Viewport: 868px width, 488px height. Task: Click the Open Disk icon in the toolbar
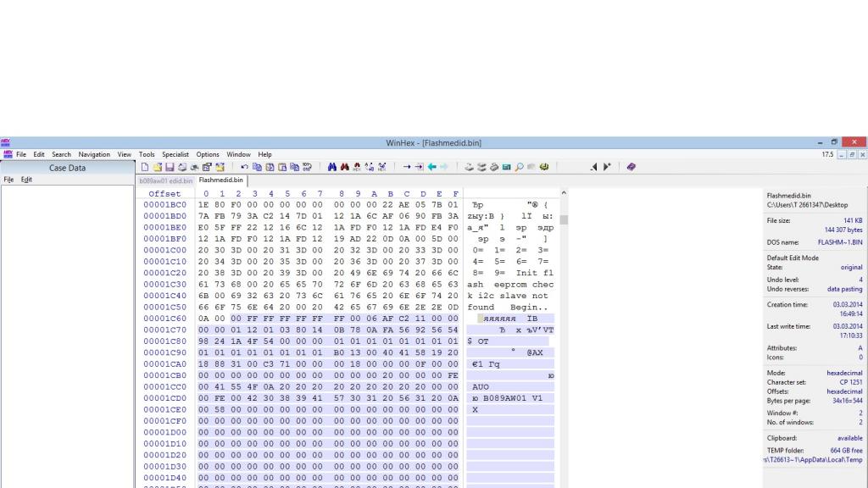point(469,167)
